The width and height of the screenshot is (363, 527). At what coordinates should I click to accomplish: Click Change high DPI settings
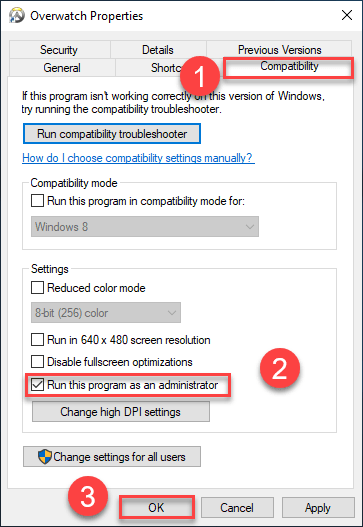(121, 412)
